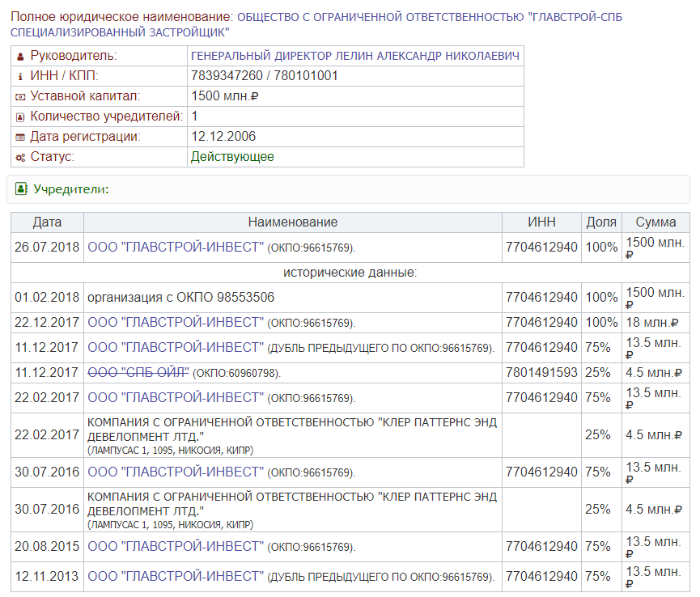The image size is (700, 597).
Task: Click the value 7839347260 / 780101001
Action: pyautogui.click(x=265, y=76)
